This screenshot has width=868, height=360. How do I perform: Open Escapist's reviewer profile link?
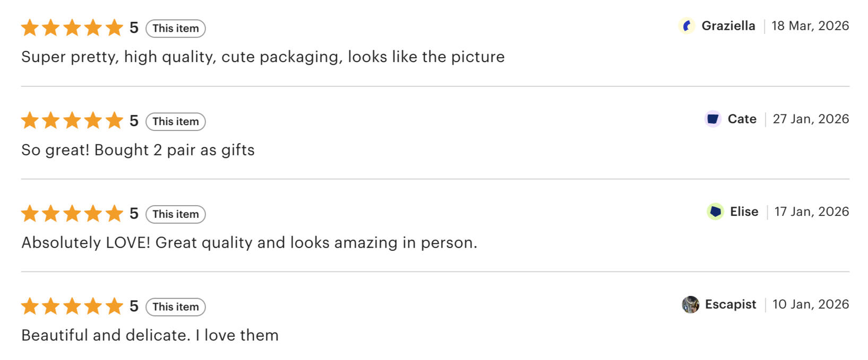tap(730, 304)
